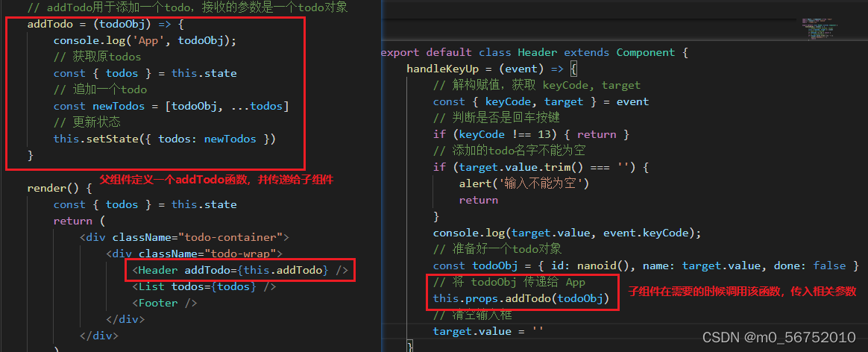The height and width of the screenshot is (352, 868).
Task: Click the line "this.props.addTodo(todoObj)"
Action: tap(521, 298)
